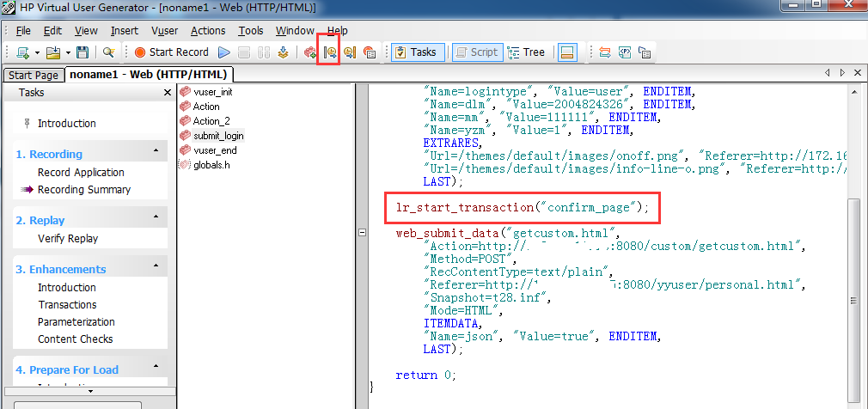868x409 pixels.
Task: Switch to Tree view
Action: [527, 52]
